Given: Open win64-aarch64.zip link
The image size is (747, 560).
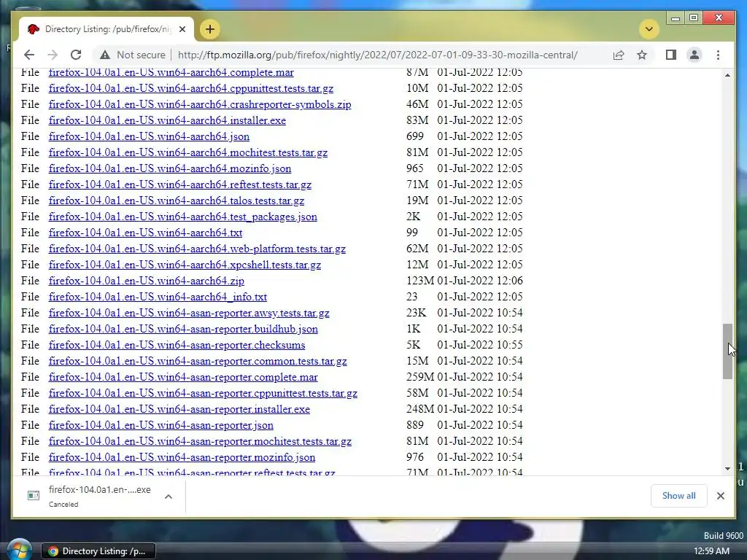Looking at the screenshot, I should pyautogui.click(x=146, y=281).
